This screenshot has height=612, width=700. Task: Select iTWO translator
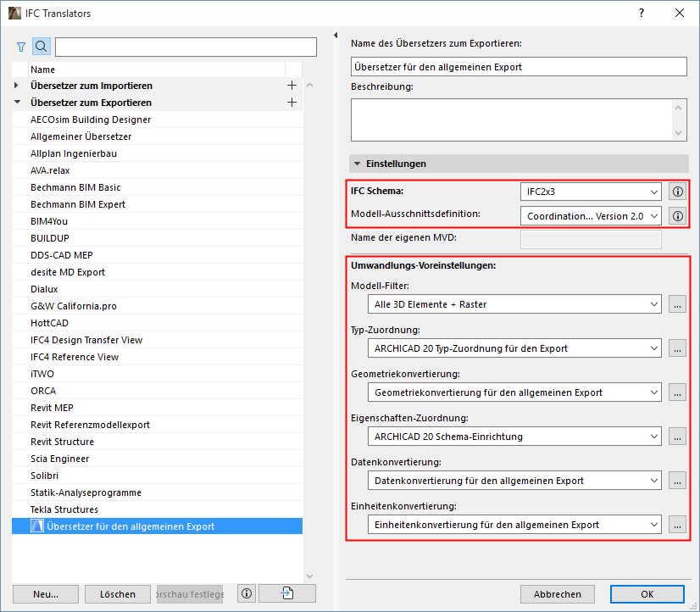[157, 374]
